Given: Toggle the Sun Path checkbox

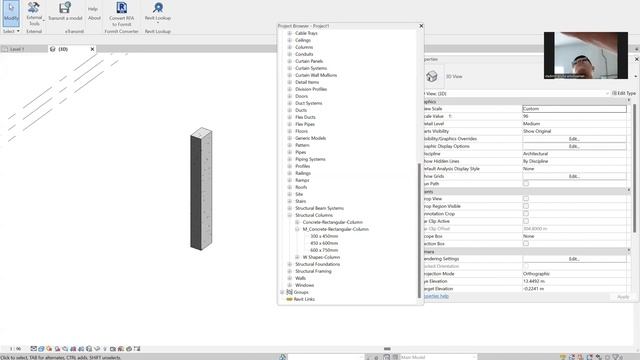Looking at the screenshot, I should pos(526,184).
